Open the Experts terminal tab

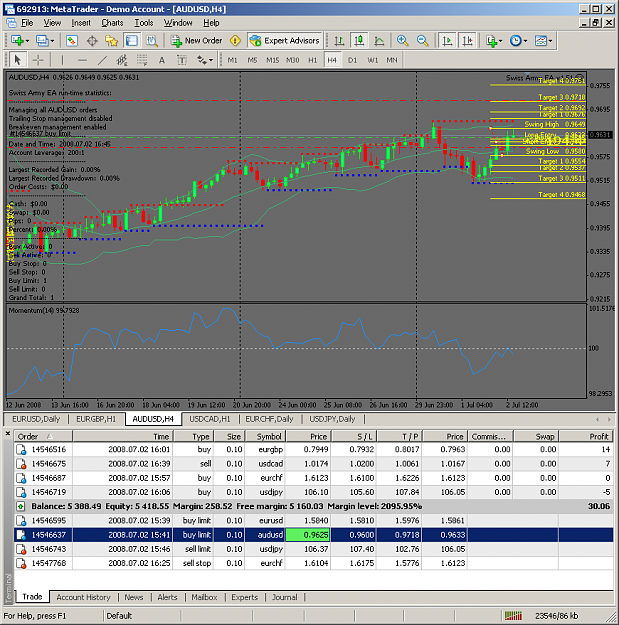[x=244, y=597]
